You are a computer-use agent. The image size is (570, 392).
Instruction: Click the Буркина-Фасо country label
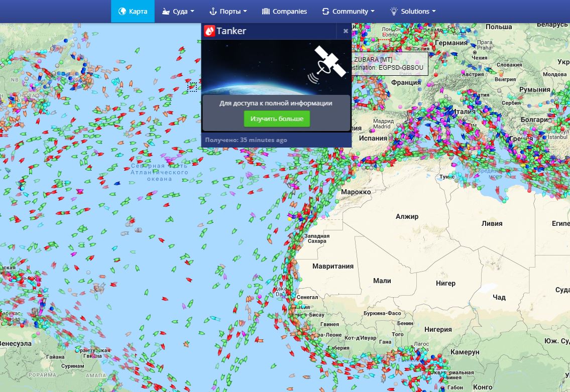click(x=382, y=313)
